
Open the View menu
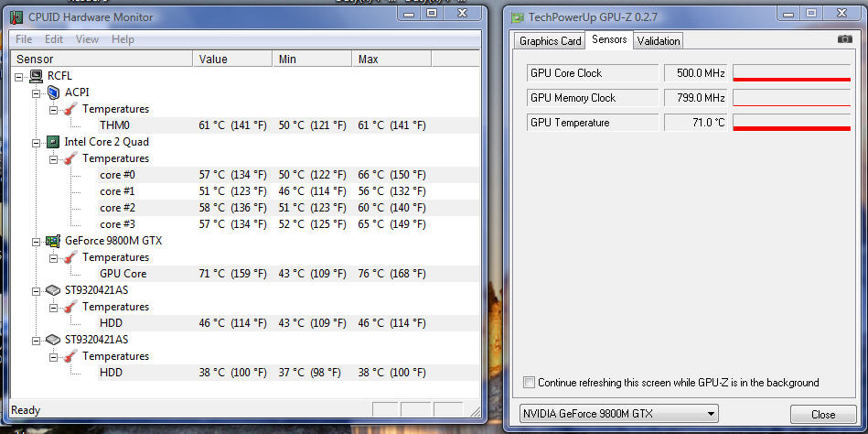[87, 38]
